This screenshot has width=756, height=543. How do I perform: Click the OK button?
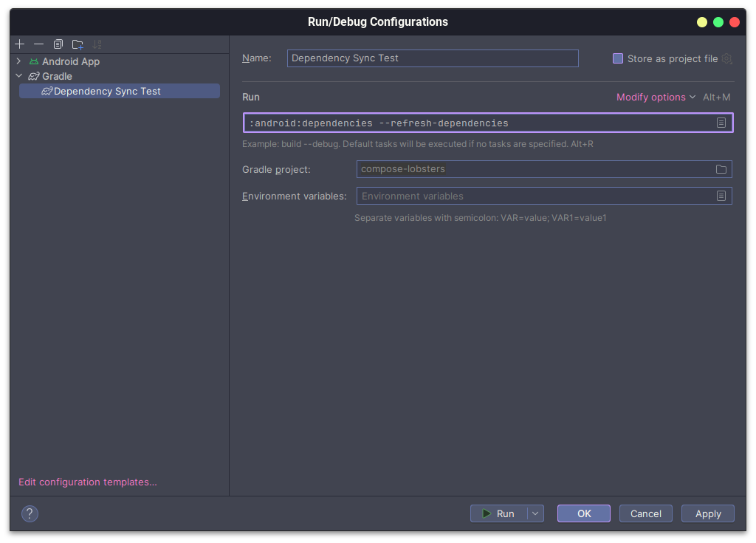coord(584,513)
